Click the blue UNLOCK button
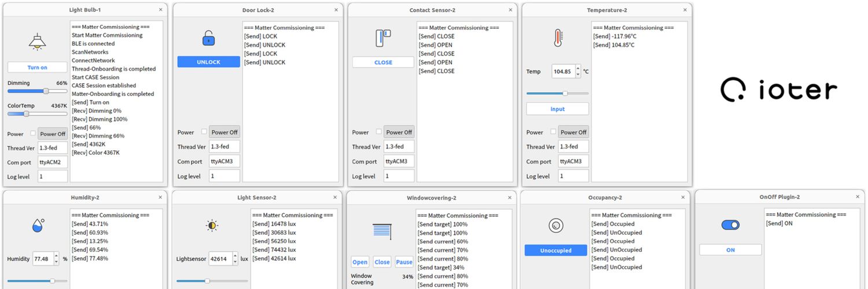Screen dimensions: 868x289 208,62
